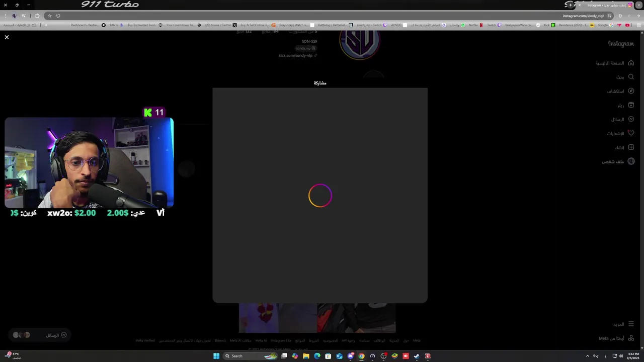
Task: Open 'Battlelog / Battlefield' bookmark
Action: 335,25
